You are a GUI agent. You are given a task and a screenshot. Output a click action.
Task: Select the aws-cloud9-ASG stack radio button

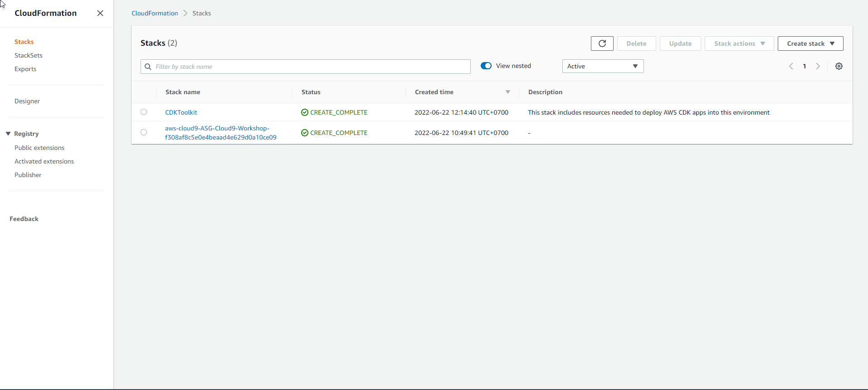click(144, 132)
